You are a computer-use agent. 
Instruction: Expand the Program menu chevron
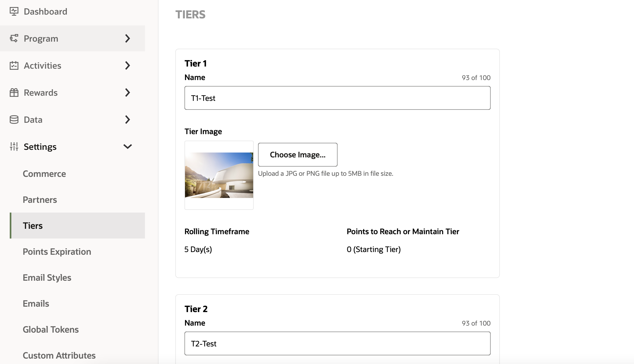coord(128,38)
